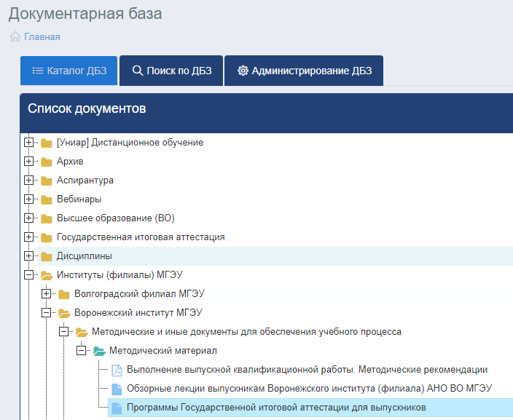Click the document icon of Обзорные лекции выпускникам
The image size is (513, 420).
tap(117, 389)
